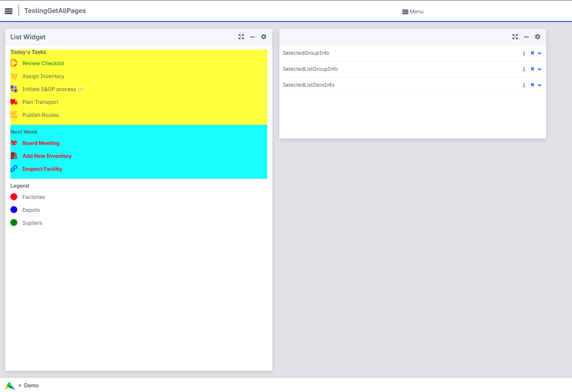
Task: Click the SelectedListItemInfo label
Action: click(x=309, y=85)
